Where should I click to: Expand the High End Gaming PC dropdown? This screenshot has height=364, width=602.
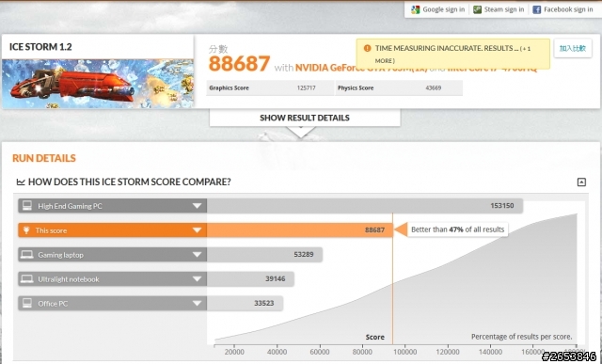click(x=197, y=206)
